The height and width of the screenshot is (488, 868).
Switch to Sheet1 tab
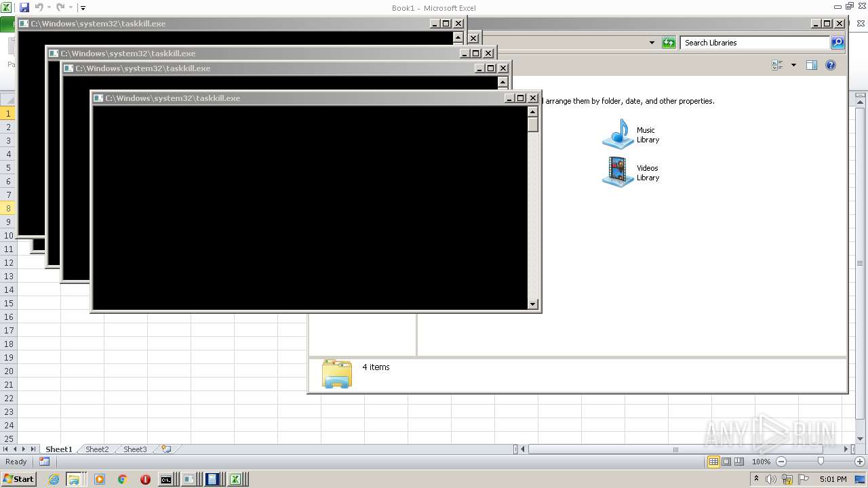click(x=59, y=449)
